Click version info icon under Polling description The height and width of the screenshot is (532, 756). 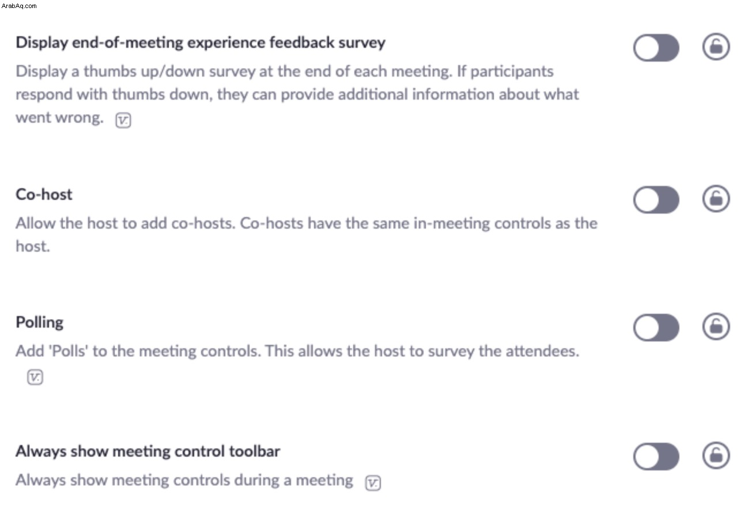click(35, 378)
